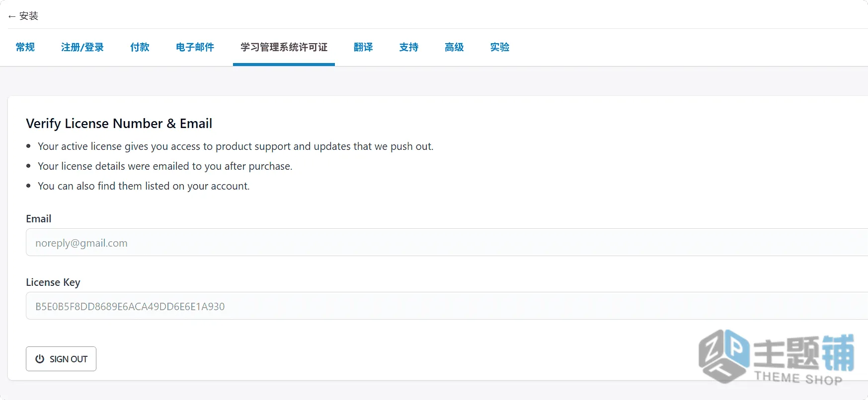Open the 实验 tab
This screenshot has width=868, height=400.
coord(500,47)
